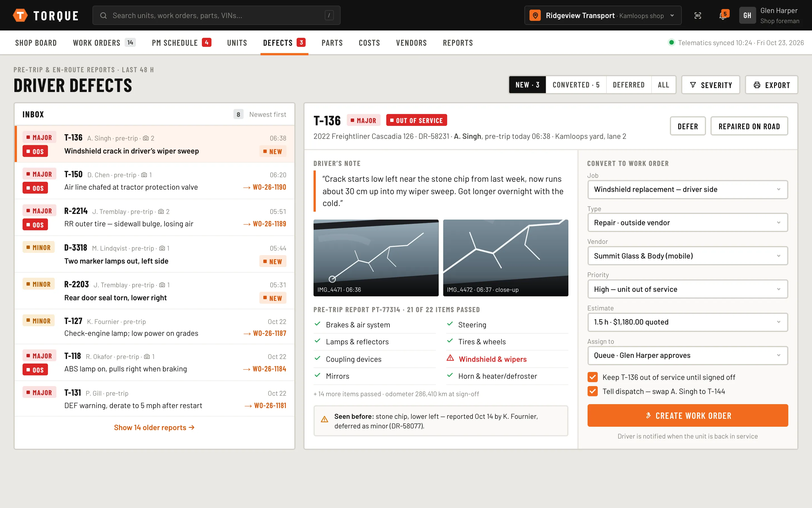Open the barcode scanner icon
The image size is (812, 508).
[698, 16]
